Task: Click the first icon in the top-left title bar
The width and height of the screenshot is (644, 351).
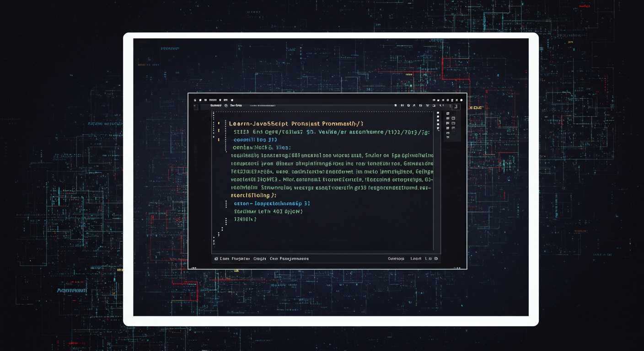Action: pyautogui.click(x=195, y=100)
